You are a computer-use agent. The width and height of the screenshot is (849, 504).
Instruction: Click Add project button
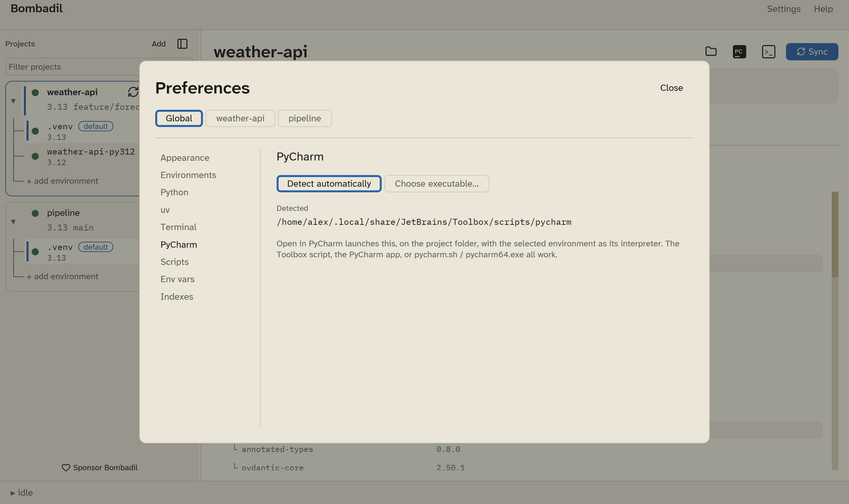[159, 44]
